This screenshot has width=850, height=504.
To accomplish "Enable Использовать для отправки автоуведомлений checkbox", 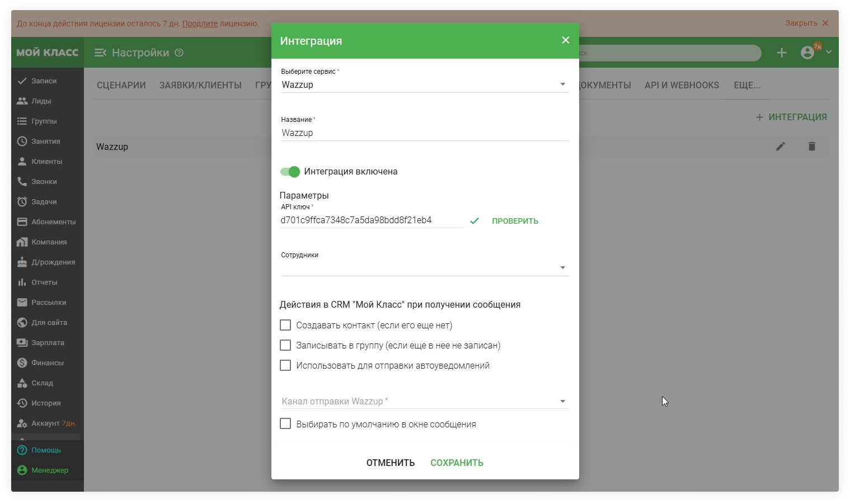I will tap(285, 365).
